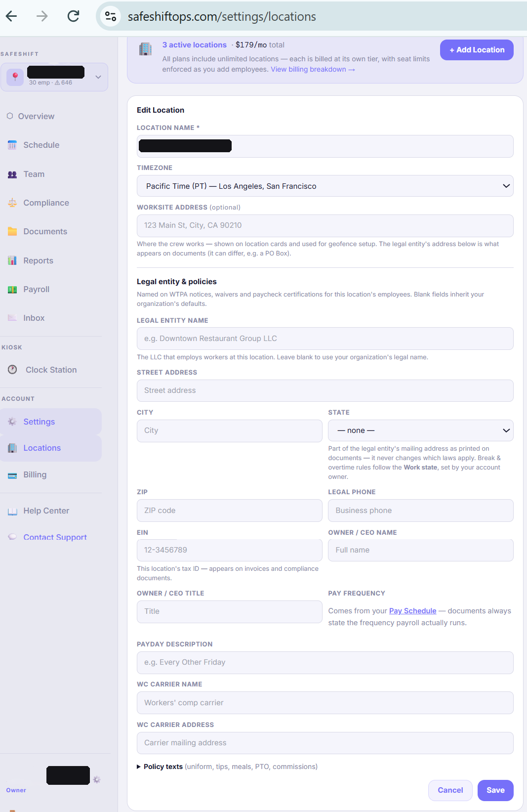The image size is (527, 812).
Task: Click the Location Name input field
Action: pyautogui.click(x=325, y=146)
